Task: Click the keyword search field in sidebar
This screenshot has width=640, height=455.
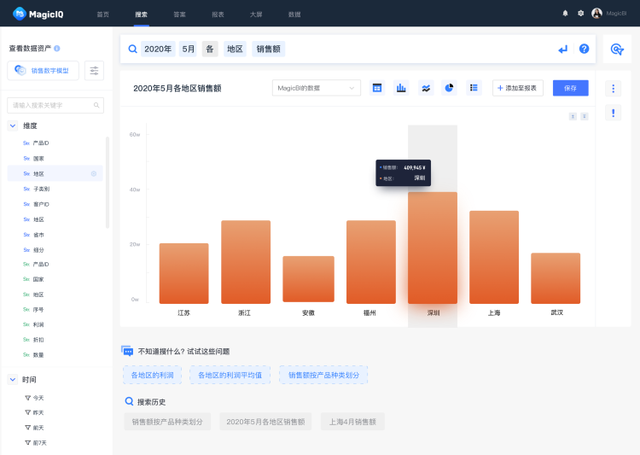Action: (x=56, y=105)
